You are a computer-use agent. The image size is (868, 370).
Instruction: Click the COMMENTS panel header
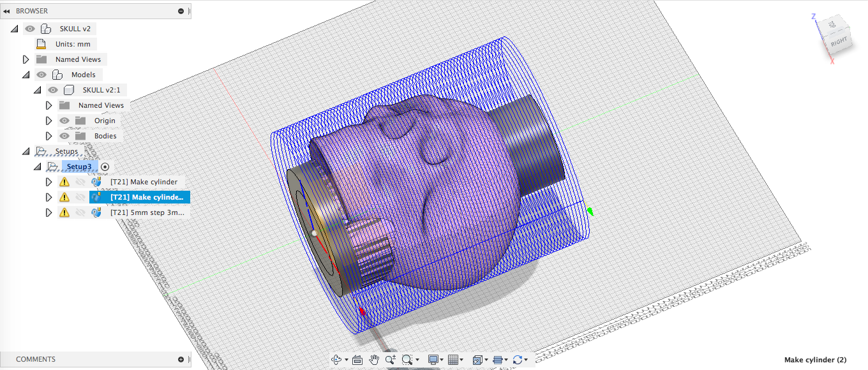coord(35,359)
